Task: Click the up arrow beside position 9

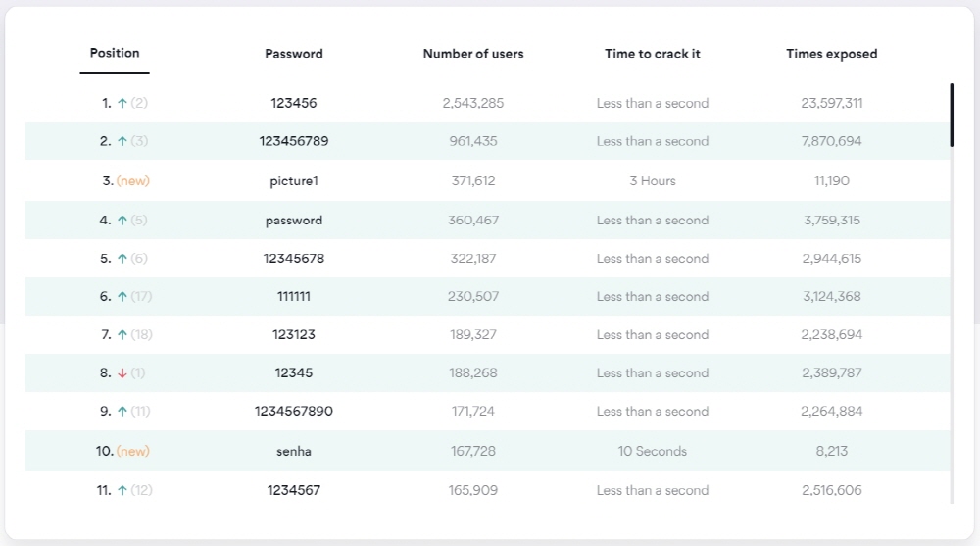Action: [x=122, y=412]
